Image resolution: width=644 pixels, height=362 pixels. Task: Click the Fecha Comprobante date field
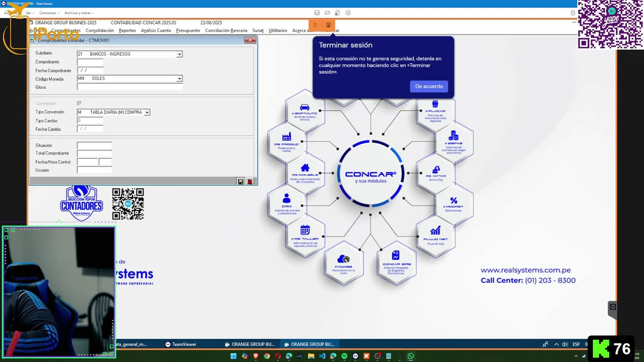coord(90,71)
